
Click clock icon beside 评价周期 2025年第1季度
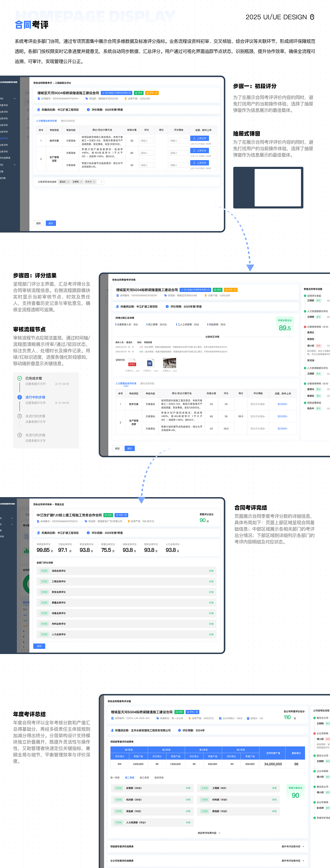[x=88, y=110]
